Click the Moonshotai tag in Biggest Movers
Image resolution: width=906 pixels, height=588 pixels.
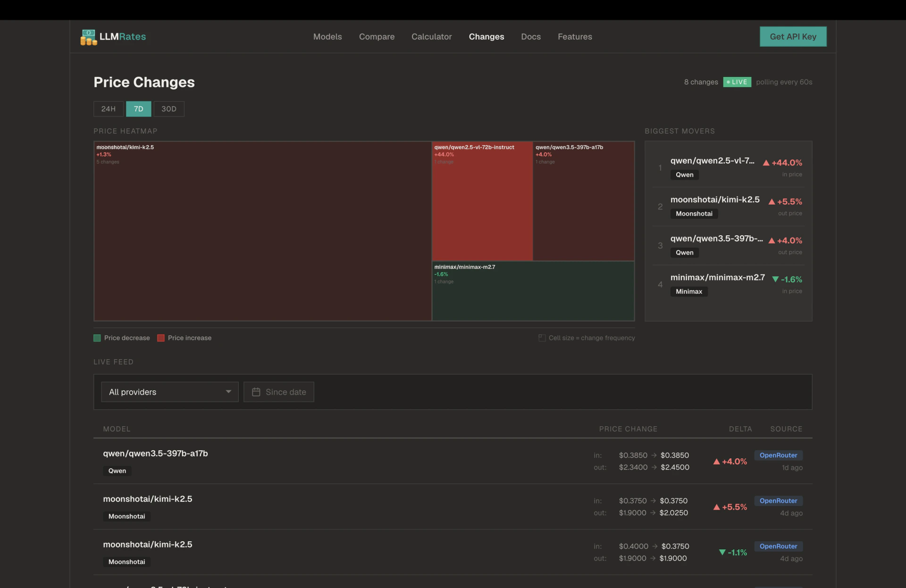pyautogui.click(x=694, y=214)
